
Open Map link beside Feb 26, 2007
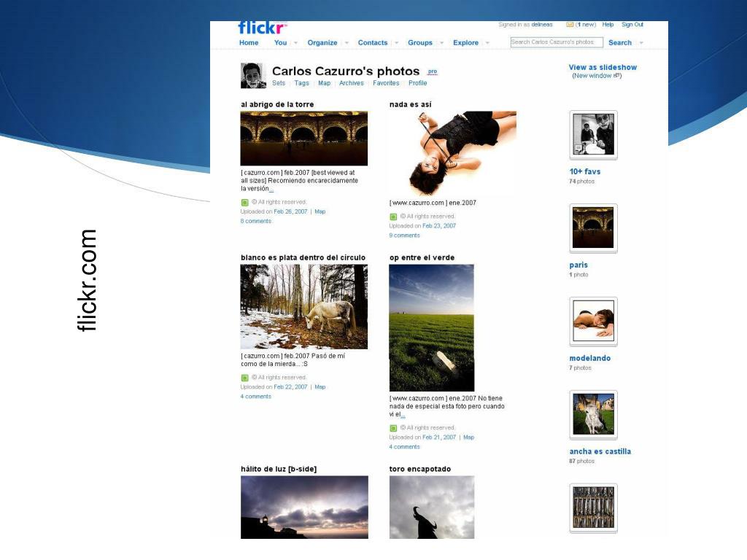click(x=320, y=211)
